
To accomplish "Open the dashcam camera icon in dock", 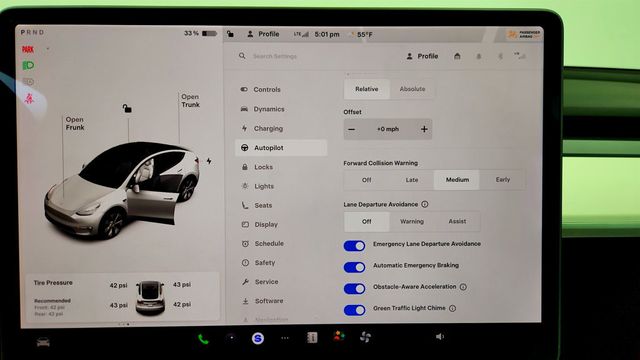I will 231,338.
